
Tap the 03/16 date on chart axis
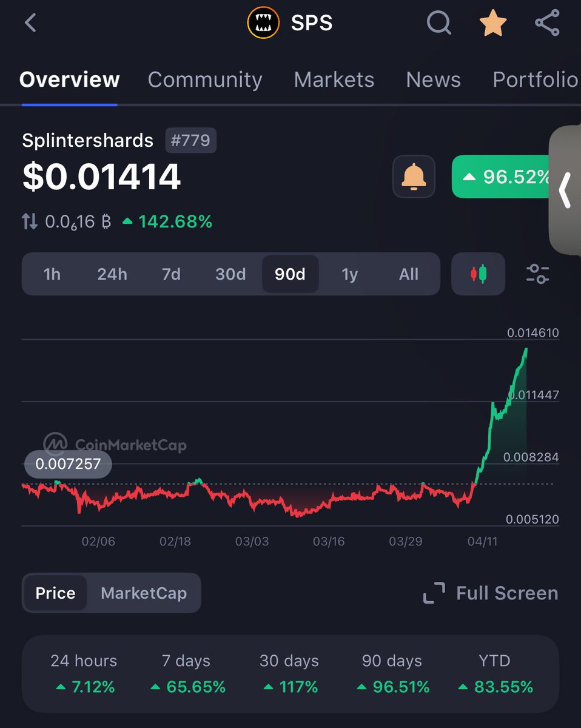pos(329,541)
